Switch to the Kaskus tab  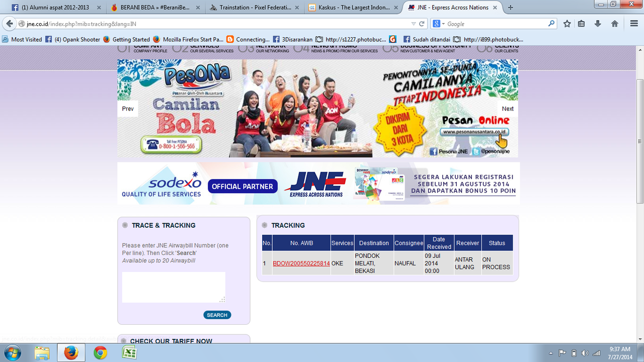[354, 8]
